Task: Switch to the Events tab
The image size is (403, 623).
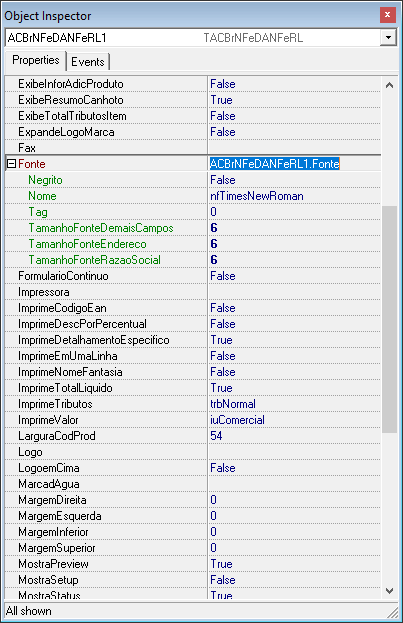Action: click(88, 62)
